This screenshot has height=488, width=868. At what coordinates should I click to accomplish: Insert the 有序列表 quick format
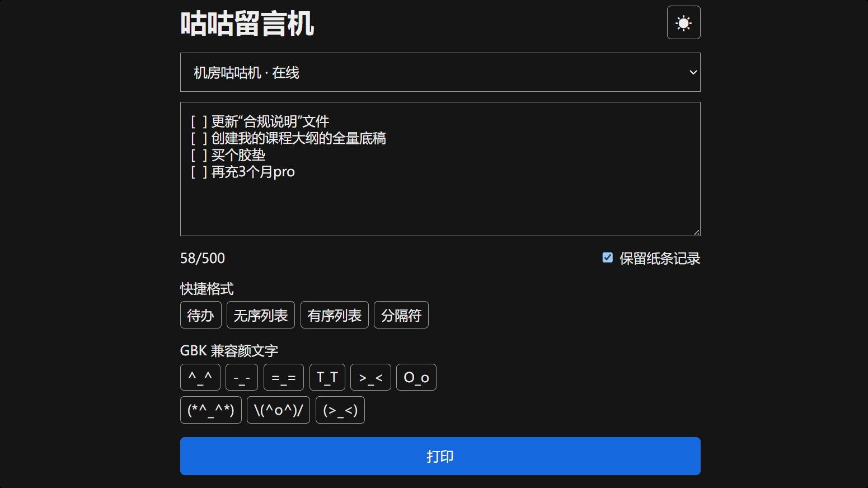coord(334,315)
